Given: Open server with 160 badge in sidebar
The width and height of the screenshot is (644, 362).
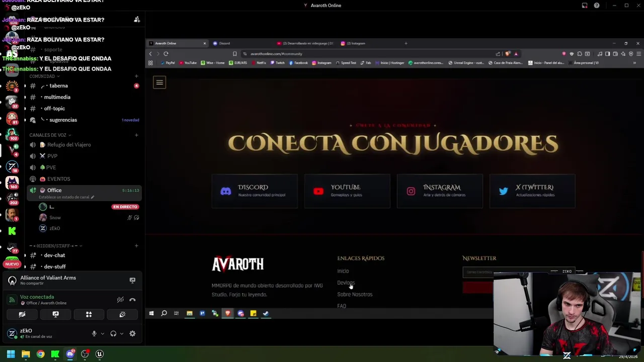Looking at the screenshot, I should tap(12, 182).
